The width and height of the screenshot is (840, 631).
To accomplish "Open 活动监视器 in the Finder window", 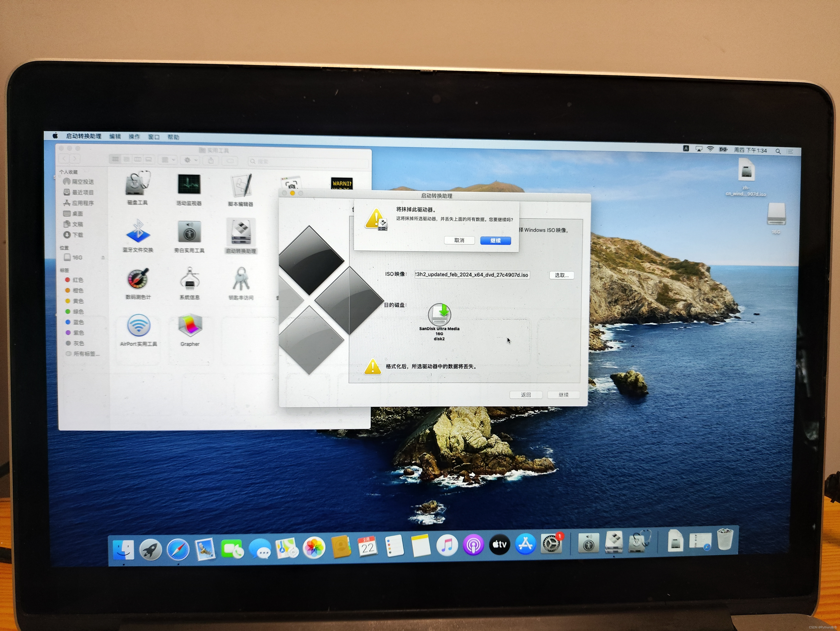I will pyautogui.click(x=189, y=190).
